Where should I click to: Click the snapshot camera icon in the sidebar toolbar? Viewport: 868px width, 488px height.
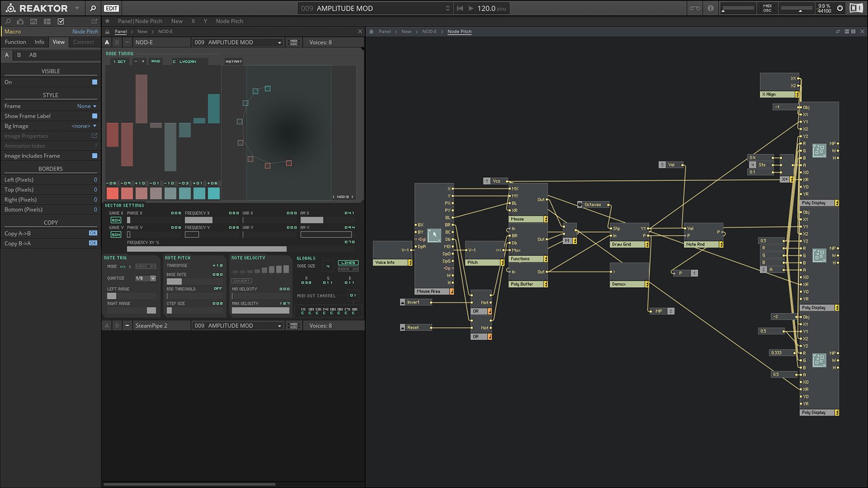[x=20, y=21]
